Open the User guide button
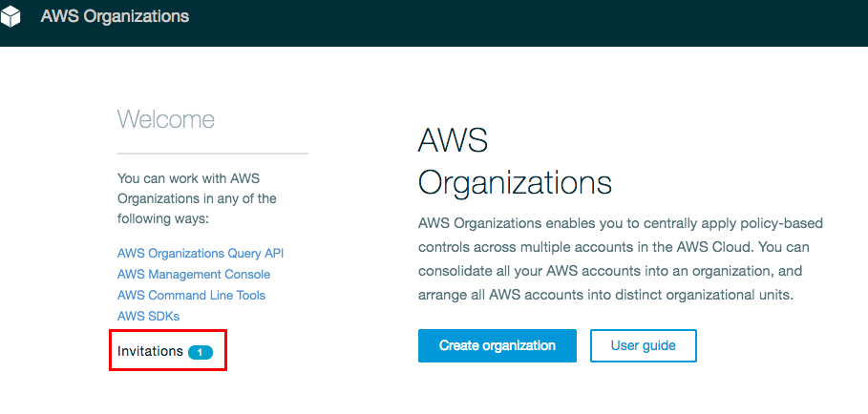The height and width of the screenshot is (414, 868). pyautogui.click(x=643, y=345)
